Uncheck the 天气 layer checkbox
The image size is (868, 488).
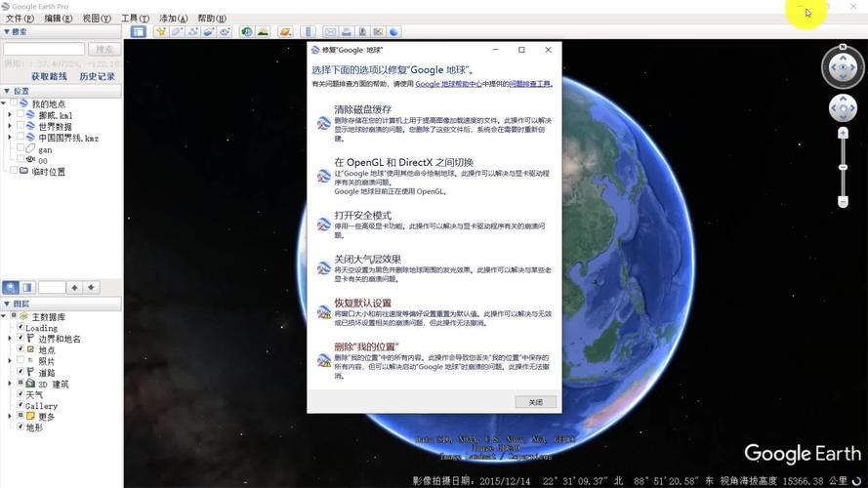[x=21, y=394]
